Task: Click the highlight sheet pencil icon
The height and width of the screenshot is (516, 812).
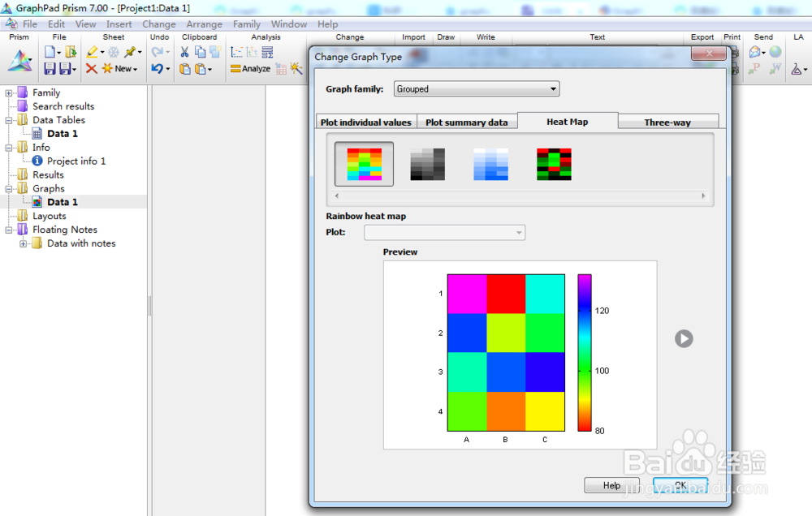Action: (x=93, y=52)
